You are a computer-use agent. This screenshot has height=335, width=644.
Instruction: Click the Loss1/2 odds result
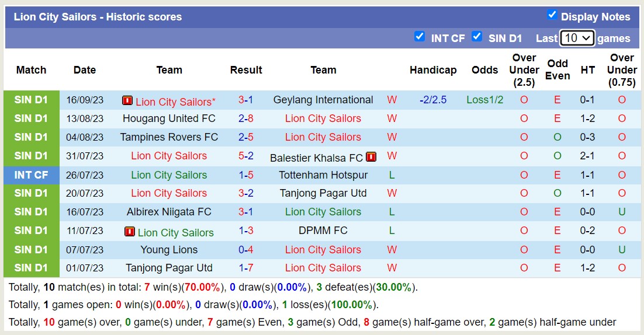click(x=485, y=100)
